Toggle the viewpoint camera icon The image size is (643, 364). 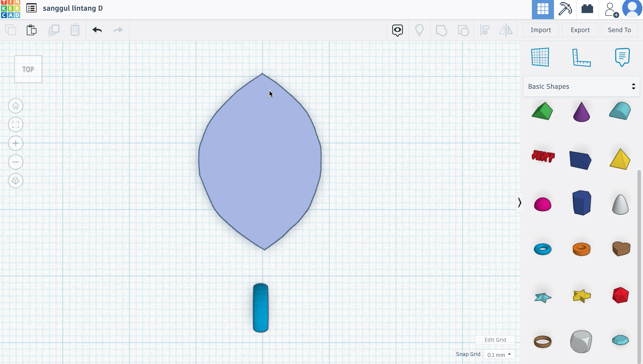[x=397, y=30]
